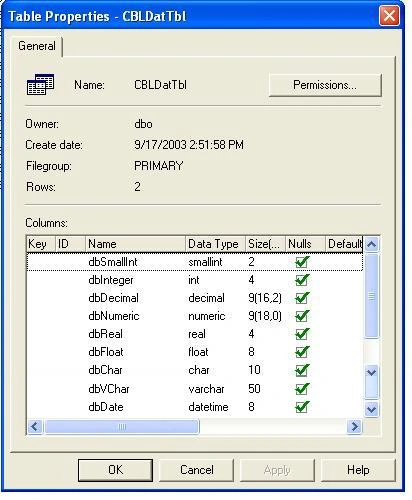Click the create date value

pyautogui.click(x=189, y=145)
